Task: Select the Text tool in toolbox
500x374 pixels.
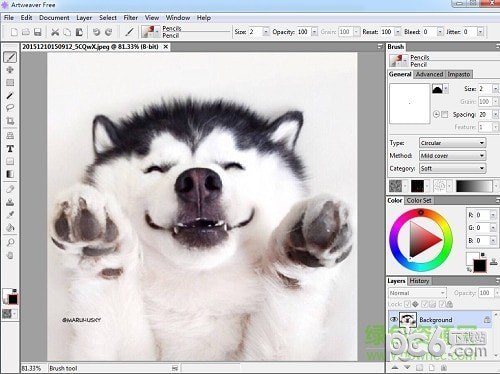Action: point(10,149)
